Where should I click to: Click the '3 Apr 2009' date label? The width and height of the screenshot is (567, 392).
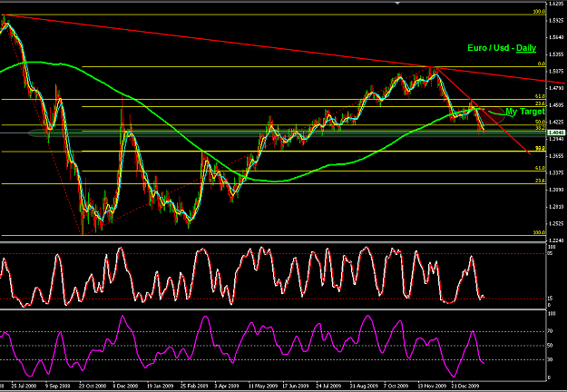(x=227, y=386)
